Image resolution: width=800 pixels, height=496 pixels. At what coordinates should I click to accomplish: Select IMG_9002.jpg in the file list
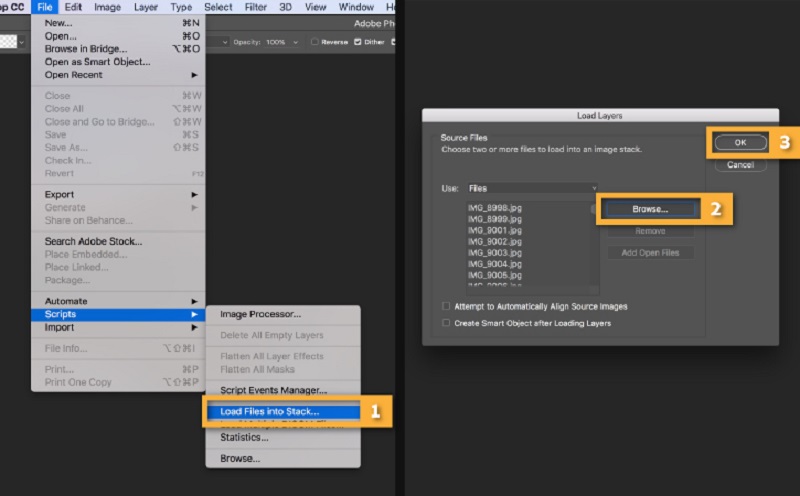(x=494, y=242)
